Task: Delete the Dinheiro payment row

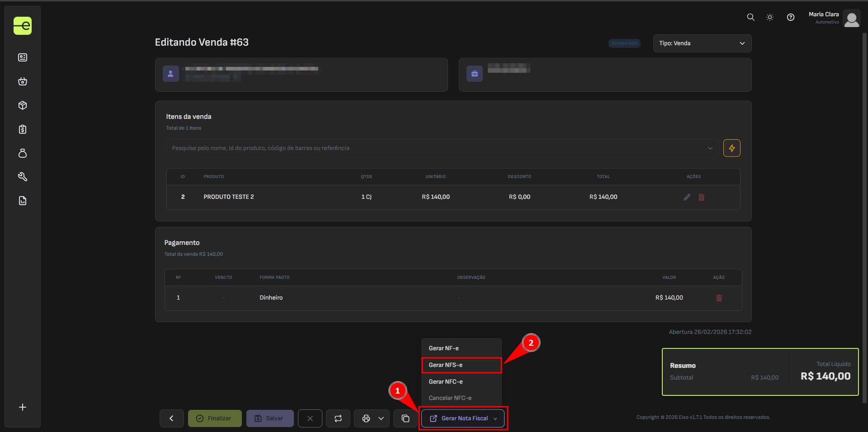Action: click(719, 298)
